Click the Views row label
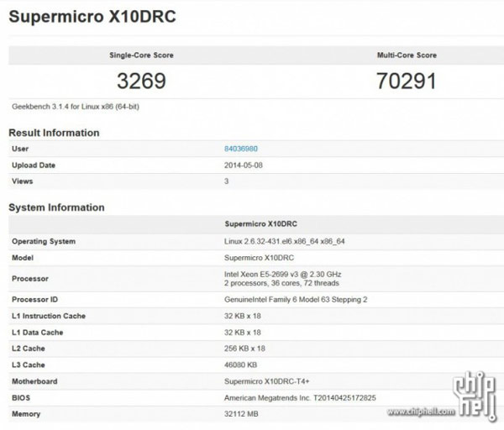 (22, 181)
